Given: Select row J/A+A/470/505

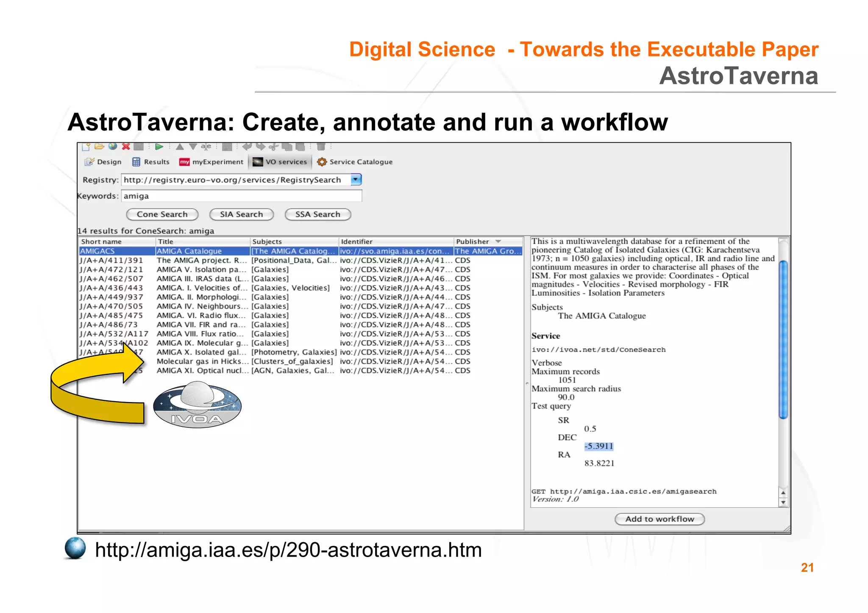Looking at the screenshot, I should [300, 306].
